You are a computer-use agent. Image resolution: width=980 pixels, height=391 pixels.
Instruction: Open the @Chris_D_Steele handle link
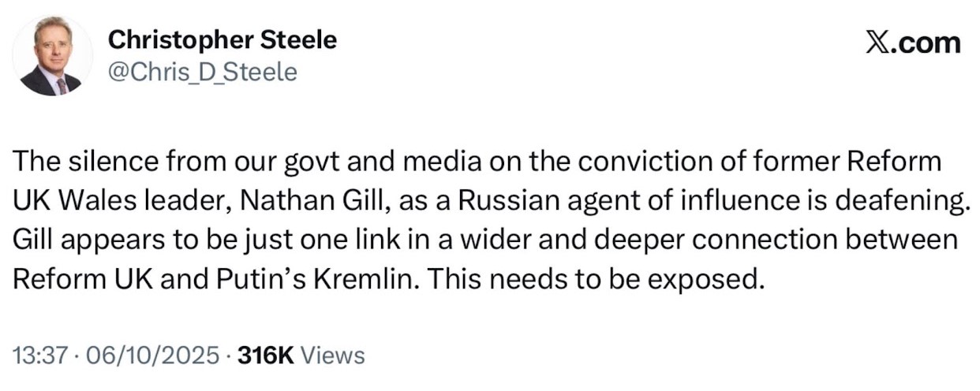(x=202, y=73)
